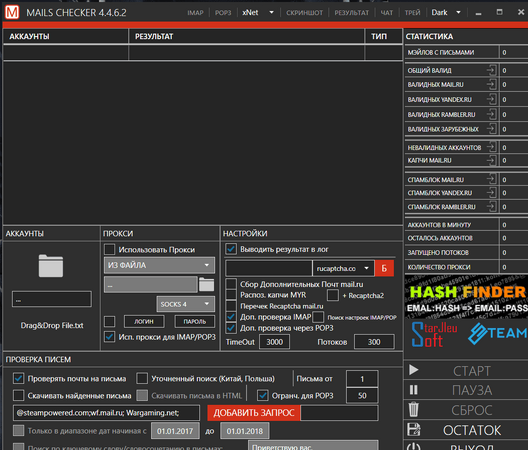
Task: Click the captcha API key field
Action: pos(269,268)
